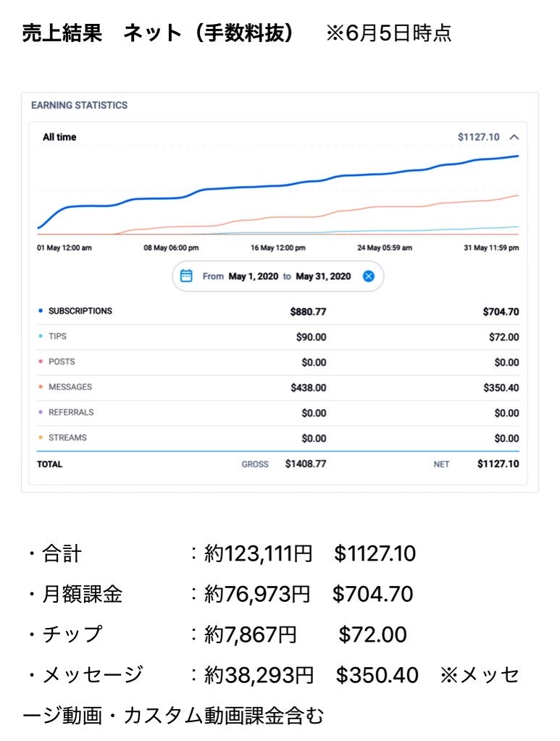
Task: Click the $90.00 tips gross value
Action: click(x=311, y=338)
